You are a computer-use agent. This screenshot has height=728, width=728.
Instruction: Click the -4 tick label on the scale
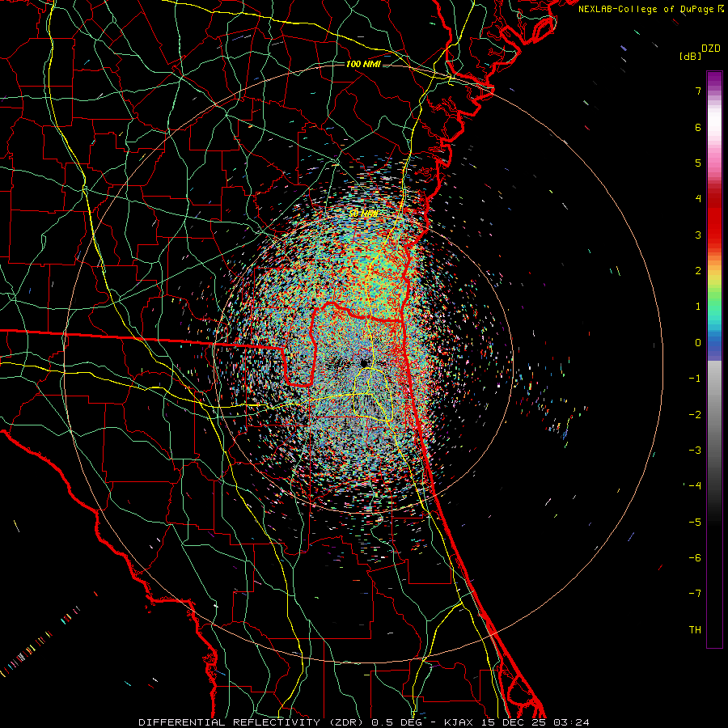click(x=695, y=486)
